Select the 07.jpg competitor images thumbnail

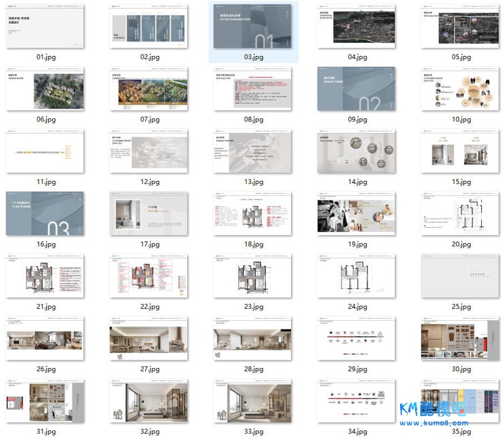pyautogui.click(x=149, y=88)
